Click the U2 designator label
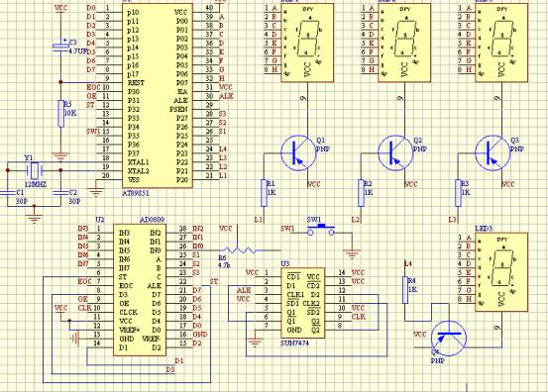Screen dimensions: 548x392 point(100,220)
